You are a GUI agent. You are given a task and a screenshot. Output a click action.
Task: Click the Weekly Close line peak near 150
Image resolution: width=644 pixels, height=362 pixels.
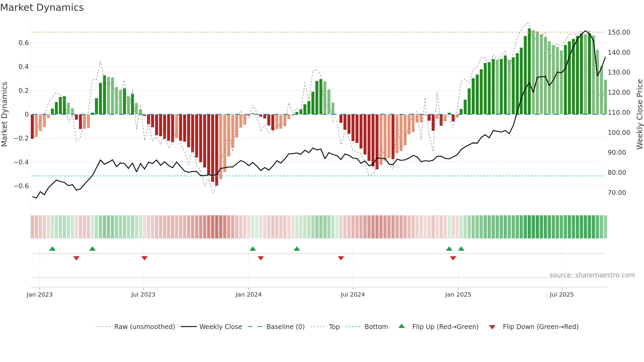[x=586, y=31]
